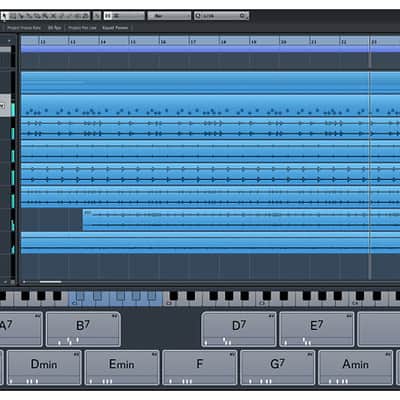400x400 pixels.
Task: Click bar 16 on the timeline ruler
Action: click(163, 42)
